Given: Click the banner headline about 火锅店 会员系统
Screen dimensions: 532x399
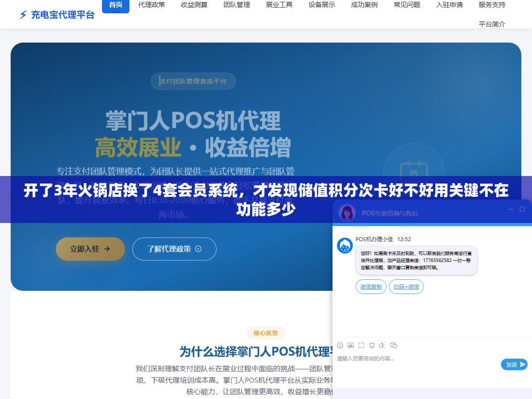Looking at the screenshot, I should coord(266,199).
